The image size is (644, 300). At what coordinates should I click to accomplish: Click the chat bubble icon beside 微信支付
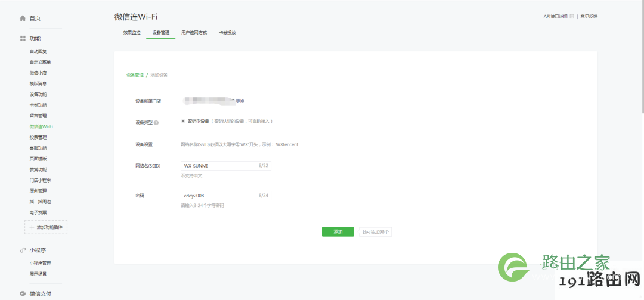pyautogui.click(x=23, y=294)
